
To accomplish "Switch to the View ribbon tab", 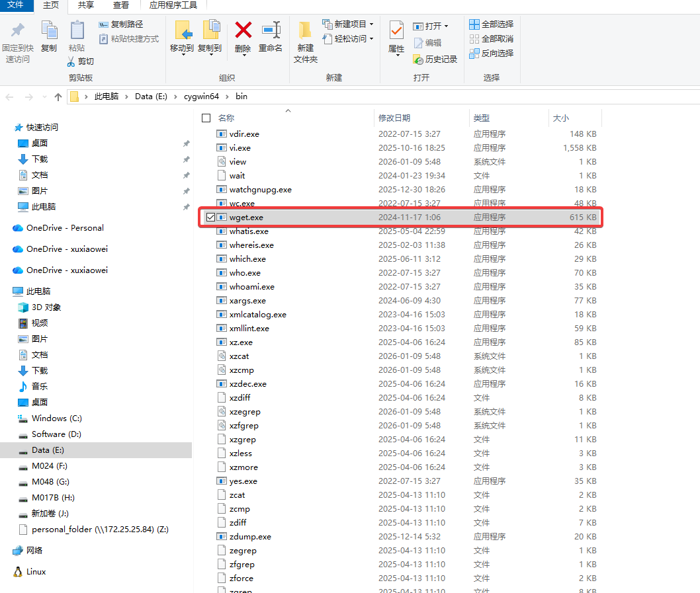I will [x=121, y=5].
